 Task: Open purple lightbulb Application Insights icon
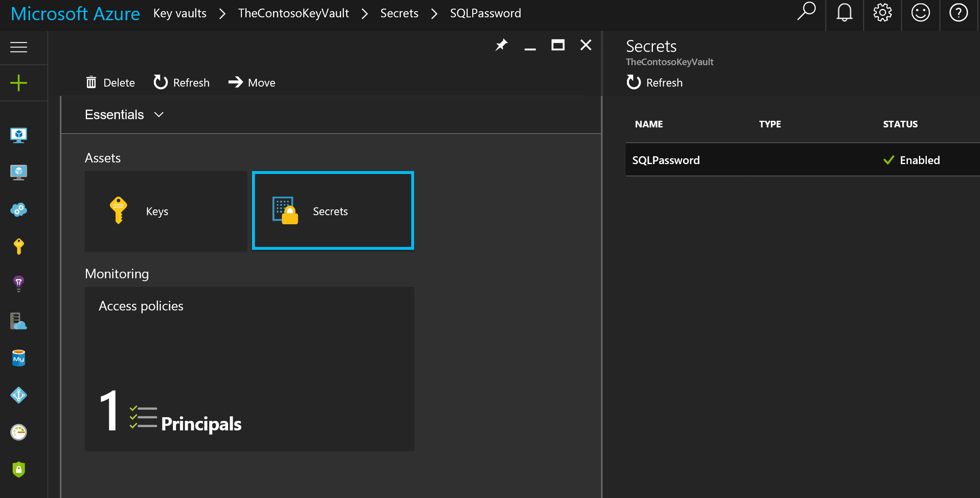(19, 284)
